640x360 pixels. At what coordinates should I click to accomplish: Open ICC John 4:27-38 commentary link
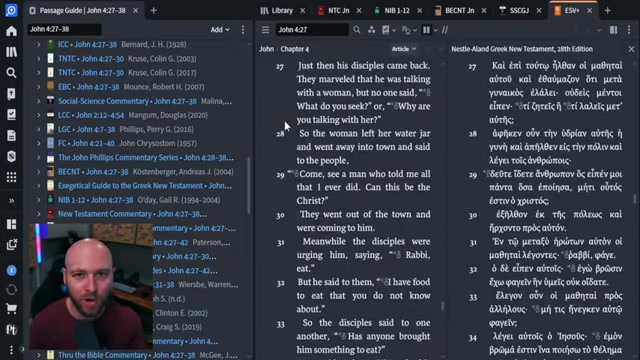(x=87, y=44)
